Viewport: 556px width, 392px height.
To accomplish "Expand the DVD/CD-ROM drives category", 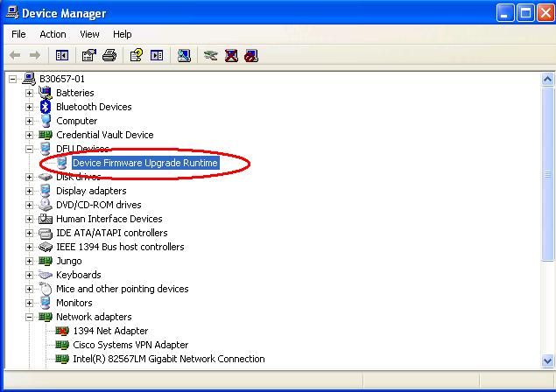I will 29,206.
